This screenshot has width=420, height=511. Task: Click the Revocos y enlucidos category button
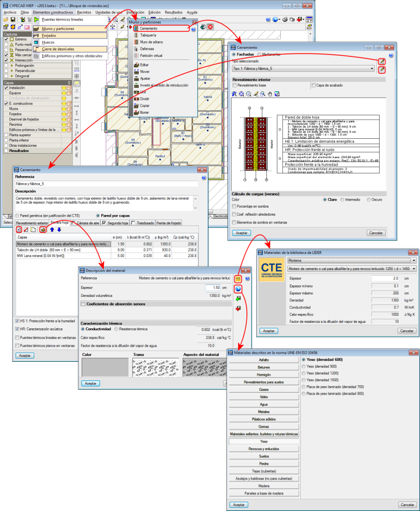pyautogui.click(x=264, y=449)
